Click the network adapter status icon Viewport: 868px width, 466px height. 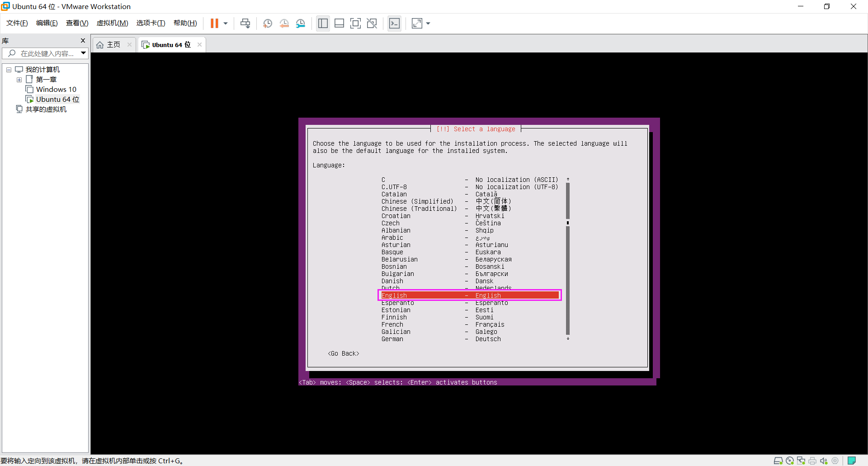(801, 461)
